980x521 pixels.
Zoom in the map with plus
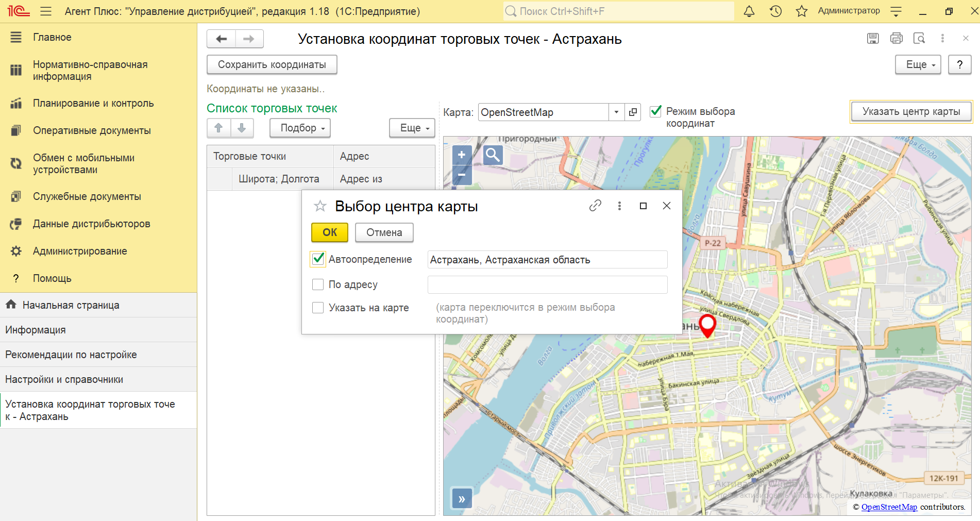click(x=462, y=155)
